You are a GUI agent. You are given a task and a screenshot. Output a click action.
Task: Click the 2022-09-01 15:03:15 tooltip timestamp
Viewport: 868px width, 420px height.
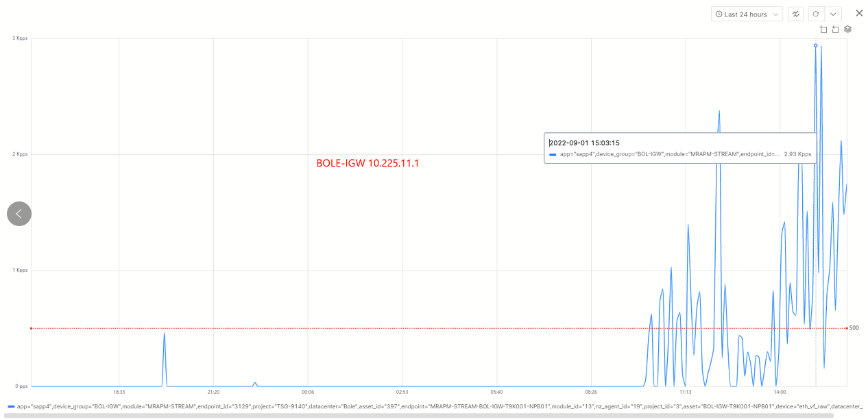tap(584, 143)
